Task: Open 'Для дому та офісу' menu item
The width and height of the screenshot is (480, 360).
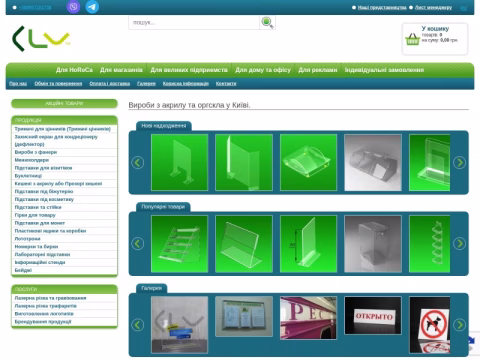Action: click(x=263, y=70)
